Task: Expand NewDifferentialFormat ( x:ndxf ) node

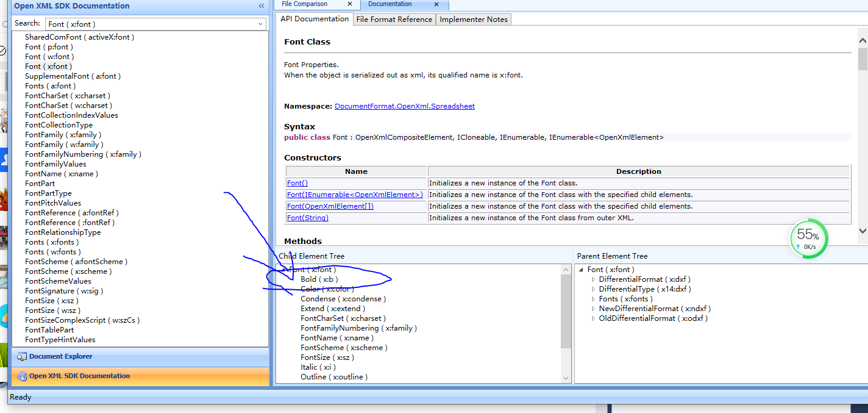Action: click(x=594, y=309)
